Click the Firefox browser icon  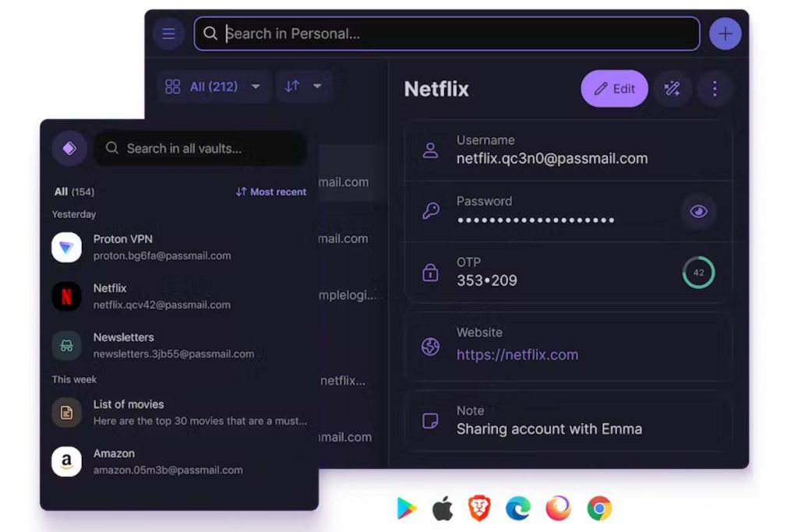[x=558, y=508]
